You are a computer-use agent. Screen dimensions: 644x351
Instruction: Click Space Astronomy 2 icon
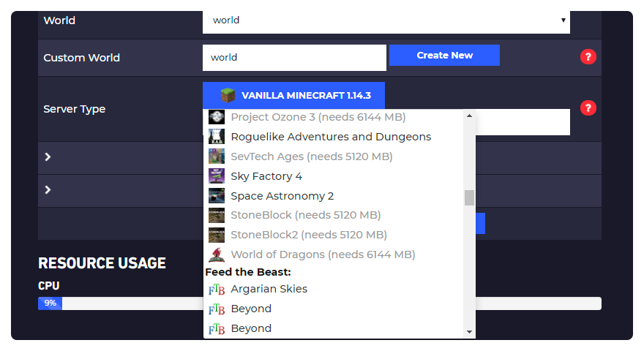coord(217,195)
